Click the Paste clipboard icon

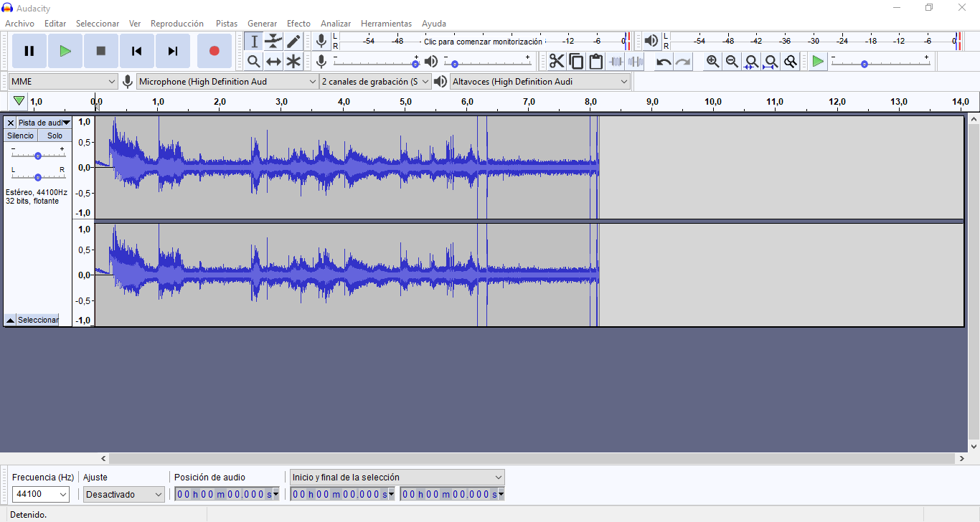(595, 62)
